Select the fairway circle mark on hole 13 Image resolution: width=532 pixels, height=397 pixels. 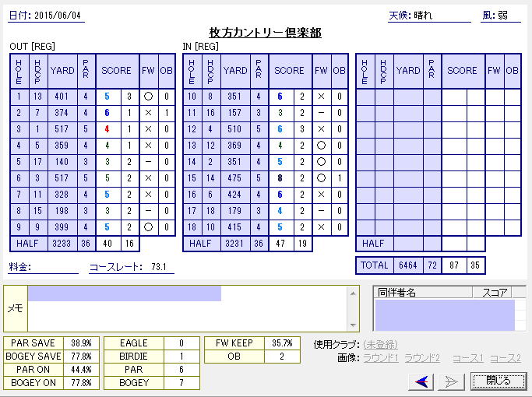(322, 146)
